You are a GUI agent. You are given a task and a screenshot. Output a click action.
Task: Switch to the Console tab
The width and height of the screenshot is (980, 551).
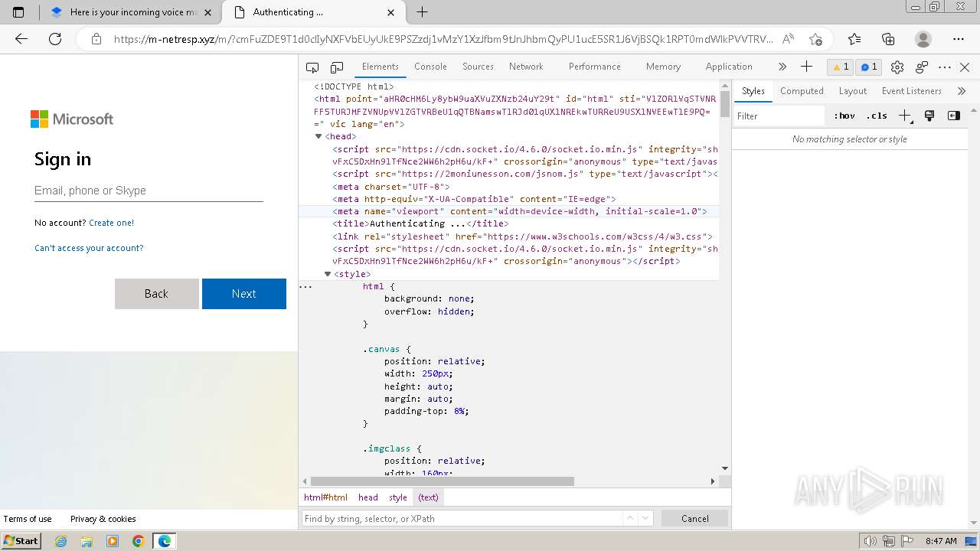[430, 67]
